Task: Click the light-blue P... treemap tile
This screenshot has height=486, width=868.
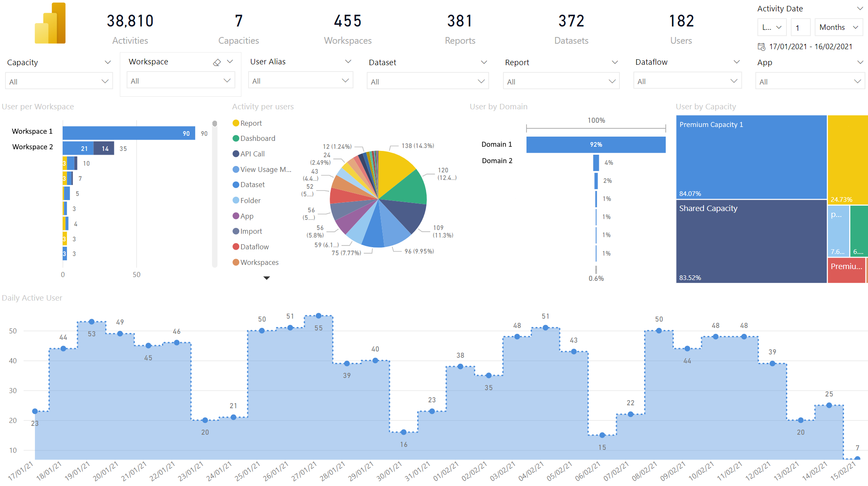Action: [838, 230]
